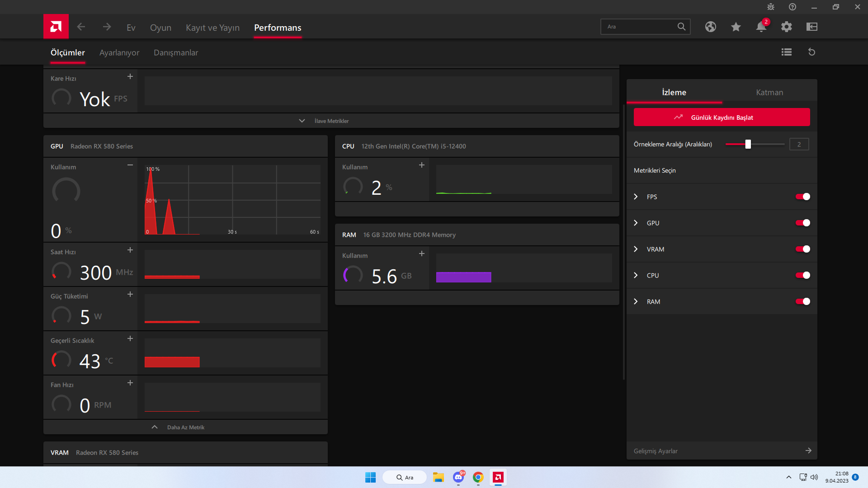Viewport: 868px width, 488px height.
Task: Click the reset metrics icon
Action: point(812,52)
